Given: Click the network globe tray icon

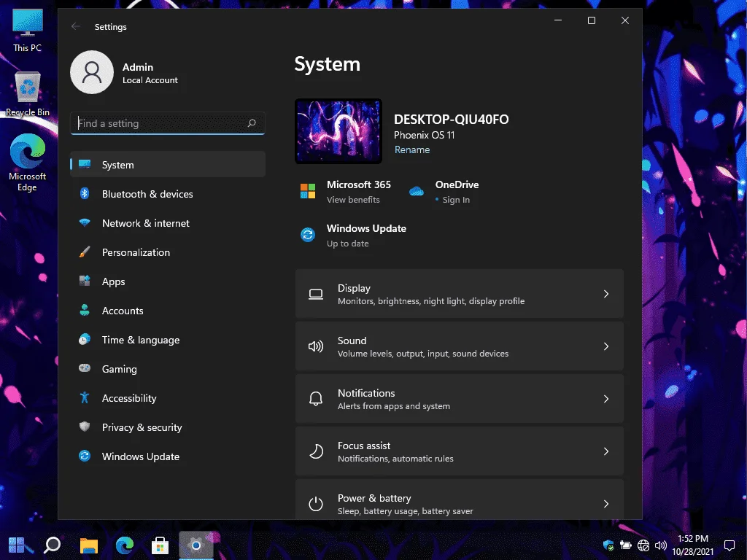Looking at the screenshot, I should [x=643, y=545].
